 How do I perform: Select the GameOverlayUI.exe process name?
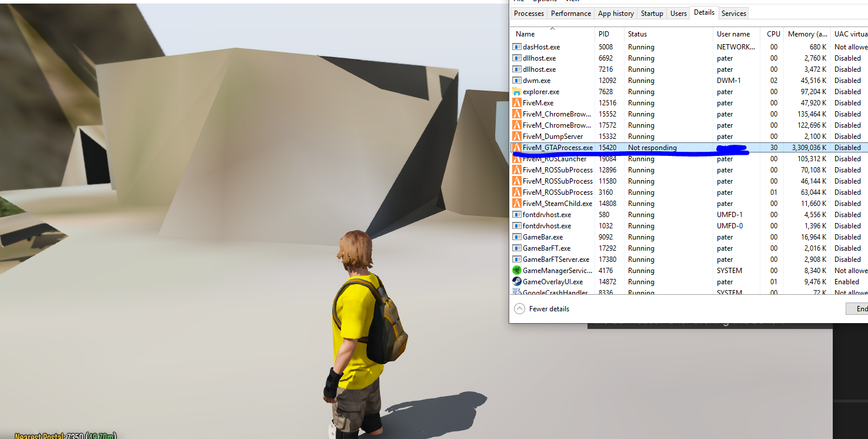tap(553, 282)
